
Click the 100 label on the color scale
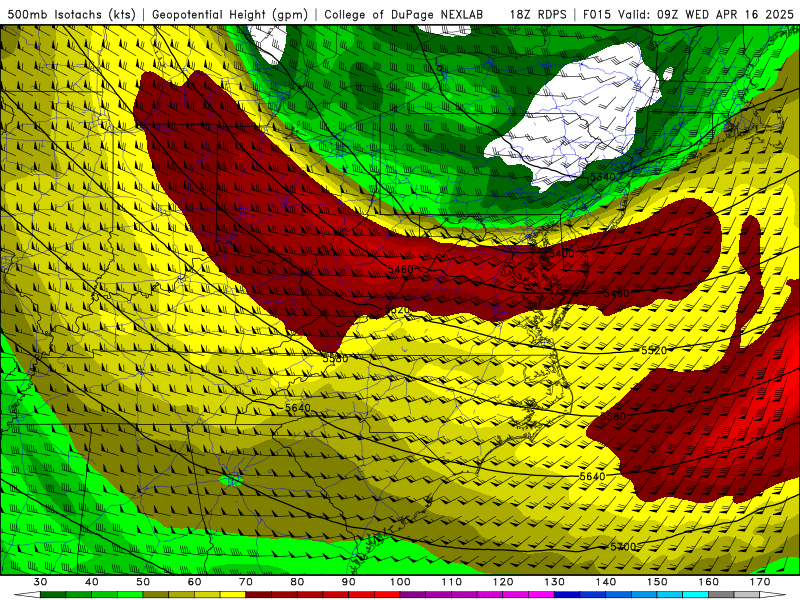pos(400,582)
